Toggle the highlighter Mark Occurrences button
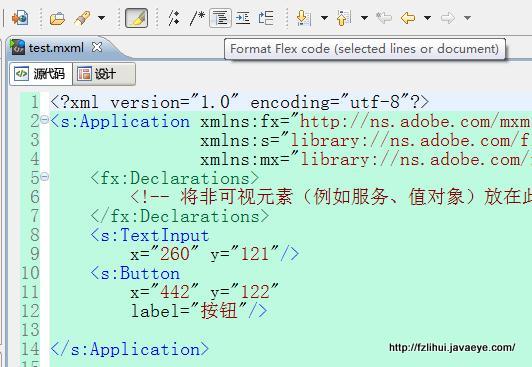Screen dimensions: 532x367 136,18
